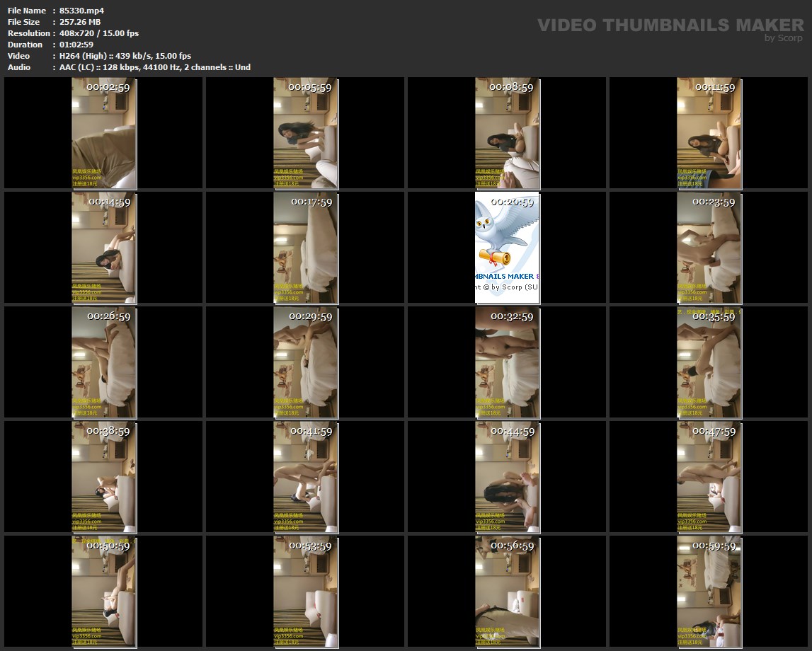
Task: Click the Duration 01:02:59 line
Action: point(76,45)
